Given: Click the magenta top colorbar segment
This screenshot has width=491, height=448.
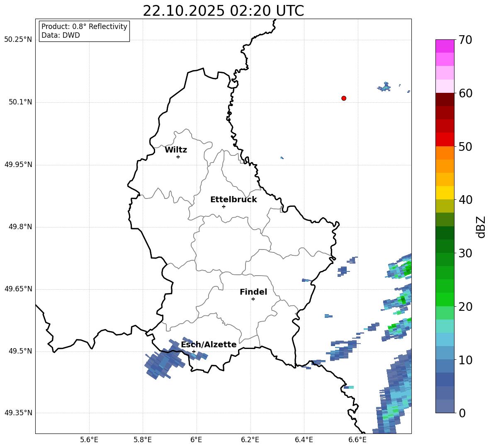Looking at the screenshot, I should (x=445, y=46).
